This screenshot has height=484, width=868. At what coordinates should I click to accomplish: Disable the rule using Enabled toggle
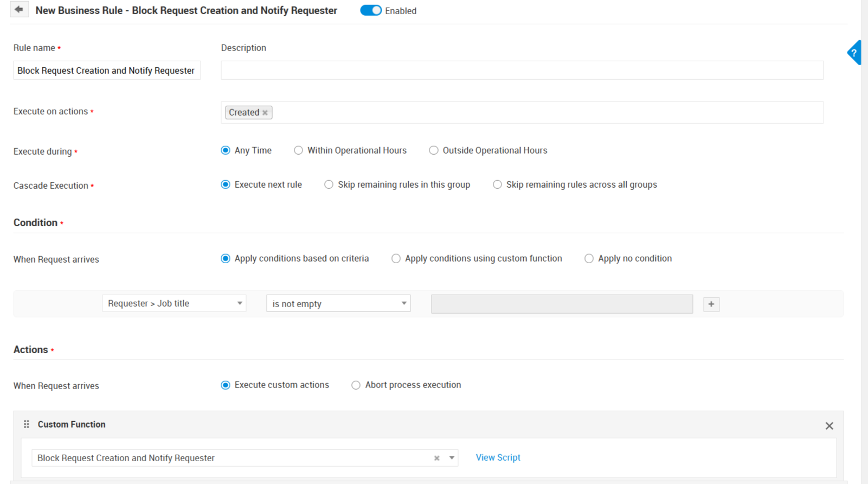pyautogui.click(x=371, y=11)
